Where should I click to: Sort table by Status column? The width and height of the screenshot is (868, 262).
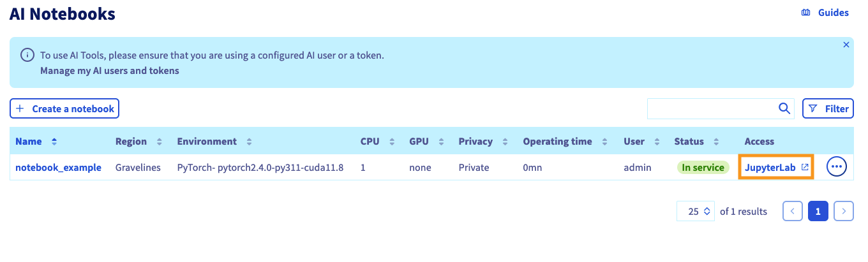click(716, 142)
